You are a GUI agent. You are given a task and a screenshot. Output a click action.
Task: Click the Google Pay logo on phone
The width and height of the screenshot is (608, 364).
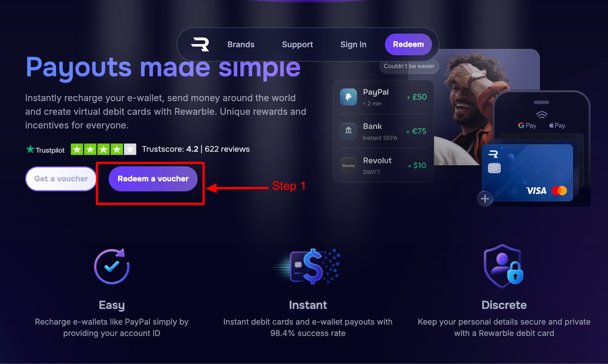click(527, 126)
